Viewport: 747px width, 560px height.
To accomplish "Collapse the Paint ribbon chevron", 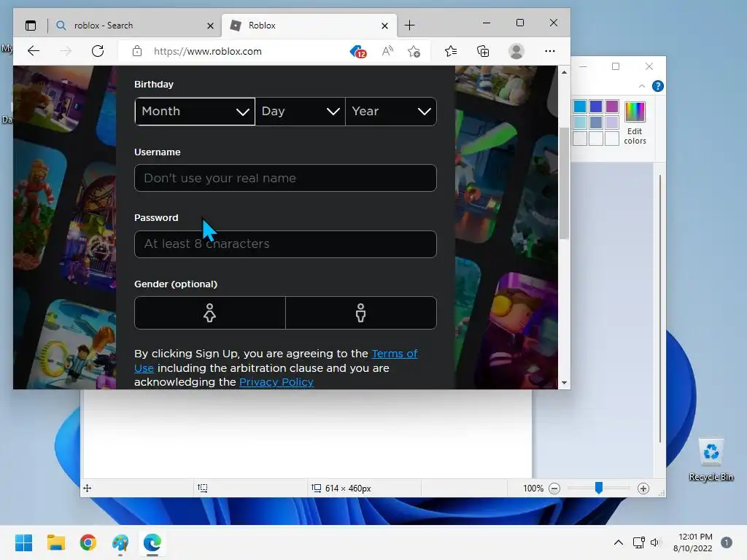I will click(x=642, y=86).
